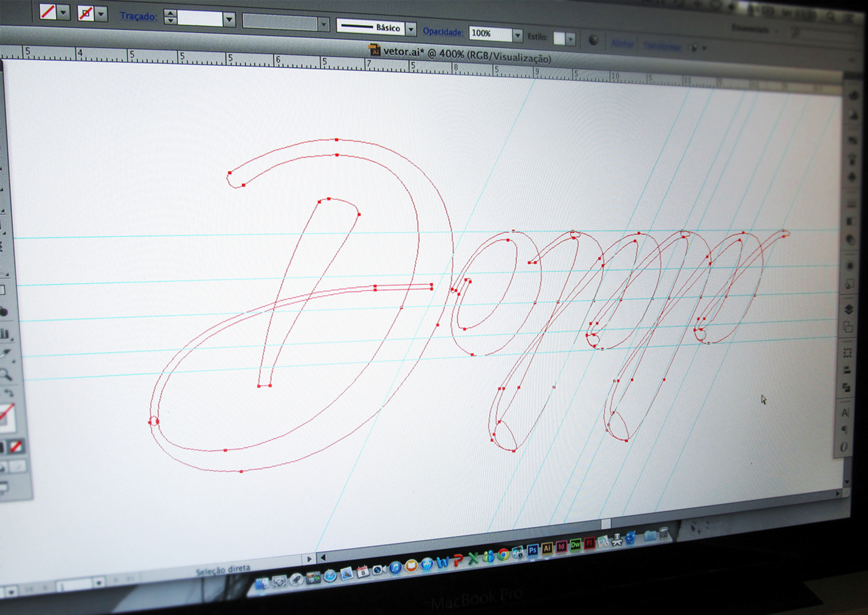This screenshot has height=615, width=868.
Task: Open the Align panel icon
Action: (x=847, y=370)
